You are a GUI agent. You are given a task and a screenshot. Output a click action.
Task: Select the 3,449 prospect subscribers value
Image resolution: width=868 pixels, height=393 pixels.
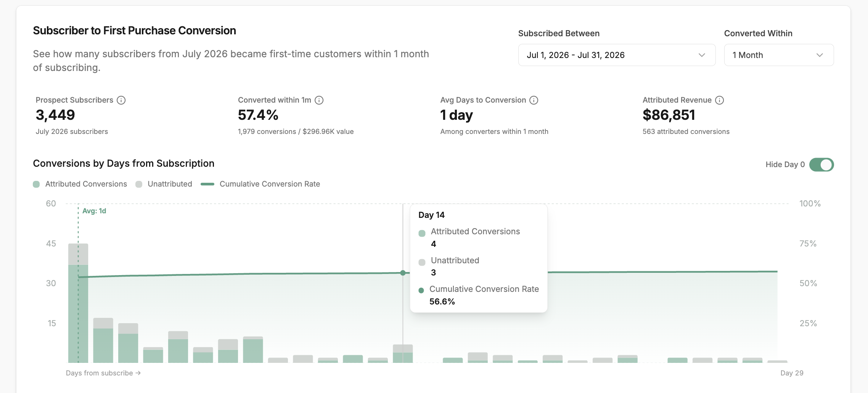(x=55, y=115)
